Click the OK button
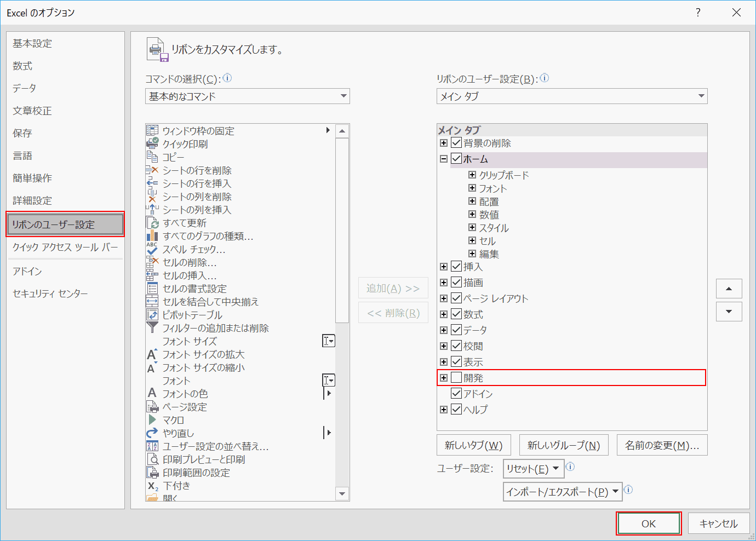This screenshot has height=541, width=756. pos(649,523)
